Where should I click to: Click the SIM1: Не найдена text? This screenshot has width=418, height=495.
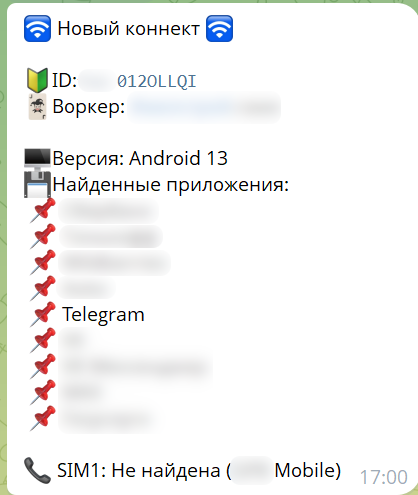(x=139, y=470)
